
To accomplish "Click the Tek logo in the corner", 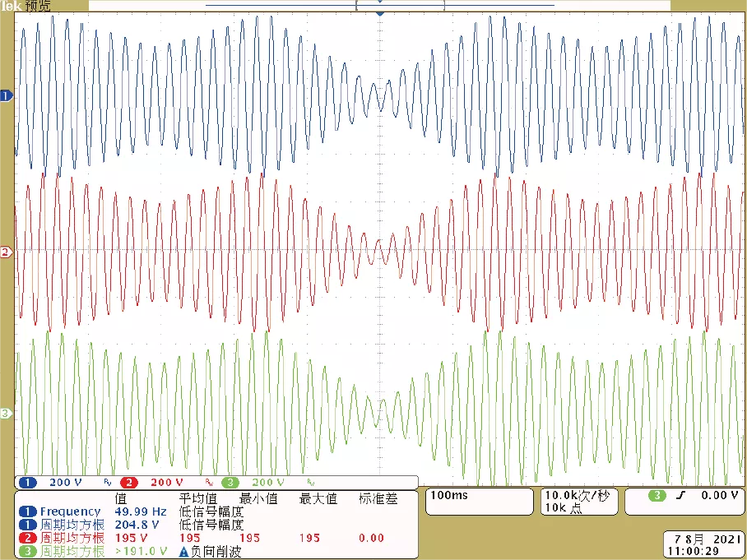I will point(12,6).
